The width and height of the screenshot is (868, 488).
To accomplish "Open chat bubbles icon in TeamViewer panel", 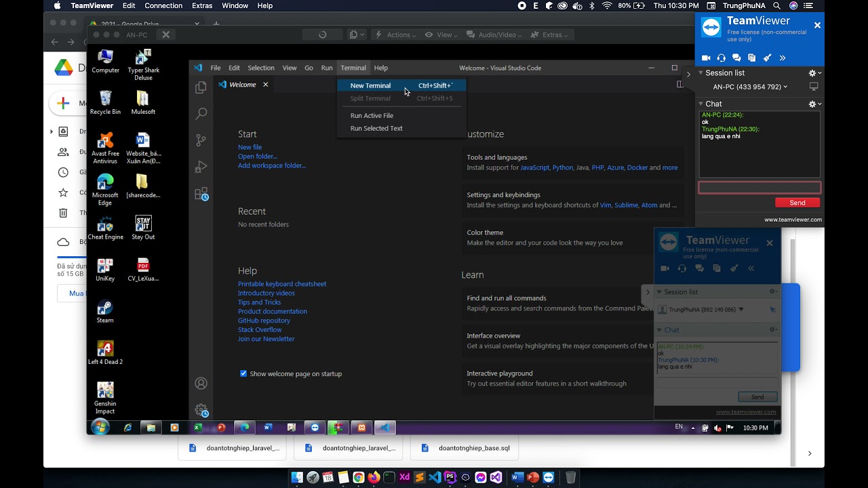I will click(x=736, y=58).
